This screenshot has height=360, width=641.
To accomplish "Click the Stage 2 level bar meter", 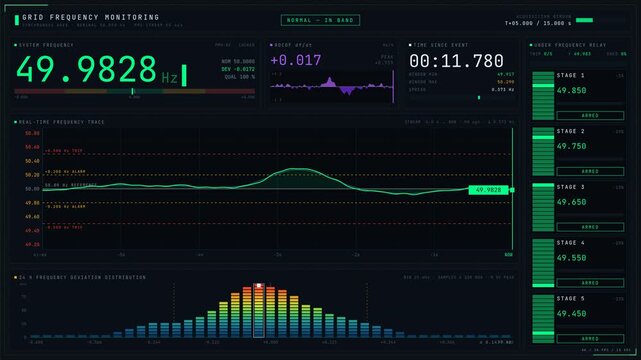I will pos(543,152).
